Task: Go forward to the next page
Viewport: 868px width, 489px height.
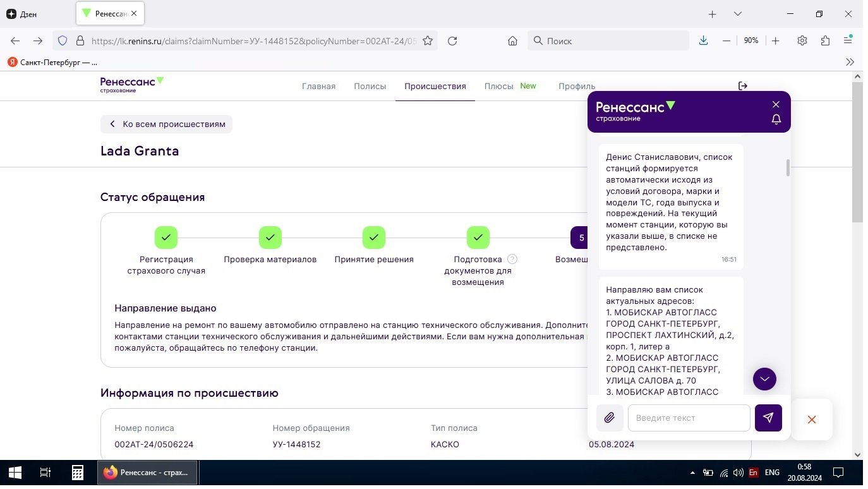Action: (x=38, y=40)
